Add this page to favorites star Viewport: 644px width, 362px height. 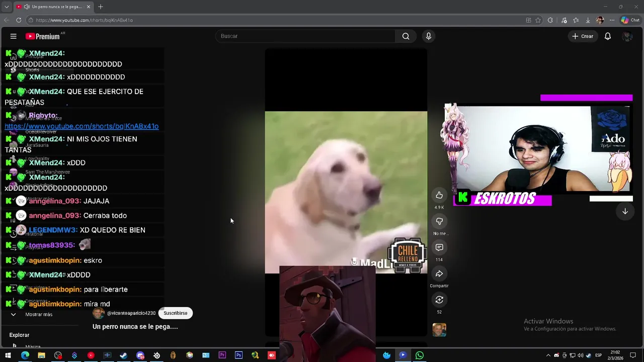pyautogui.click(x=538, y=20)
